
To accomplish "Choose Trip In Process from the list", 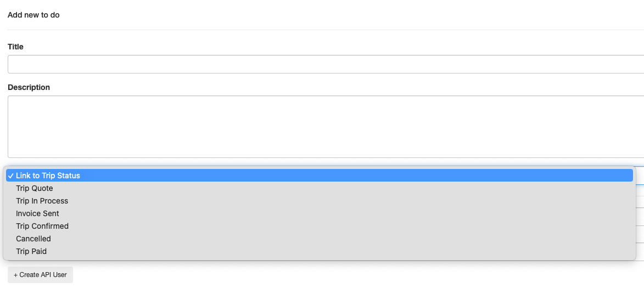I will pos(42,201).
